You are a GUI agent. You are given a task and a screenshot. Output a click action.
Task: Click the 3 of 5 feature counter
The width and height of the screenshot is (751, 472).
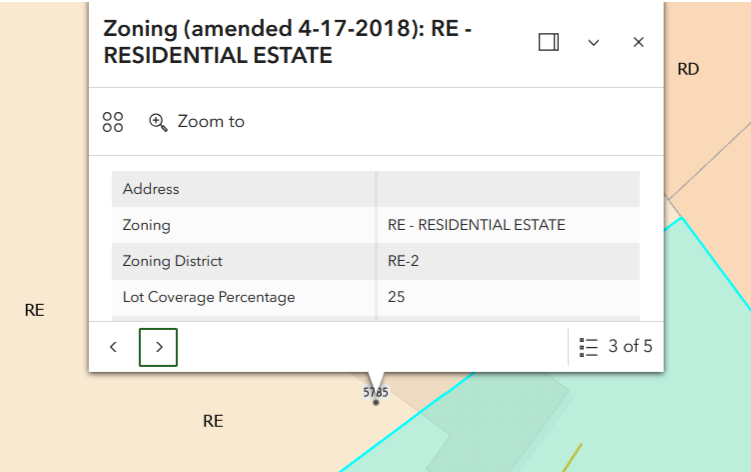click(x=630, y=346)
